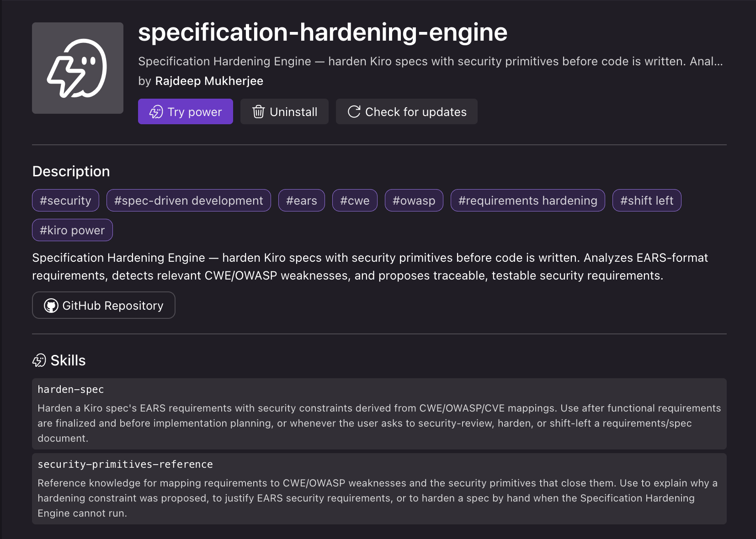Check for updates to this power

click(407, 111)
